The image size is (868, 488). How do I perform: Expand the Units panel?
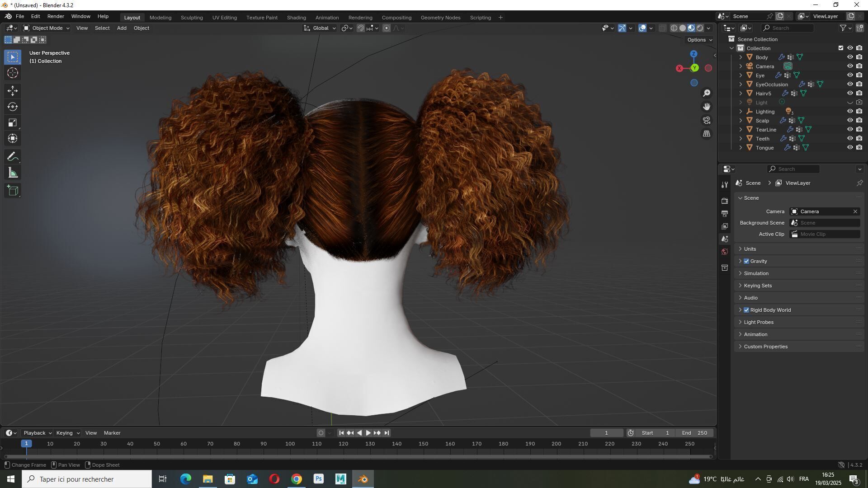(x=799, y=249)
